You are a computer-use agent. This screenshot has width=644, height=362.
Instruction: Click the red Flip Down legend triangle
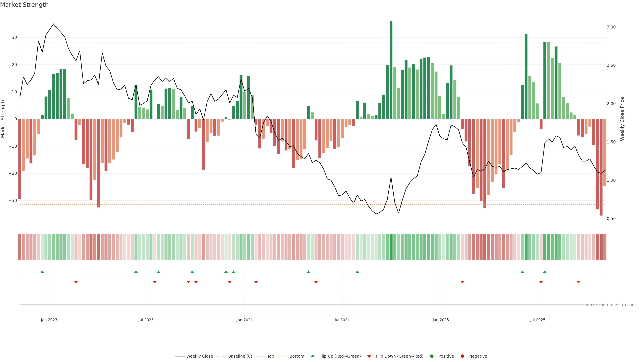pos(369,356)
